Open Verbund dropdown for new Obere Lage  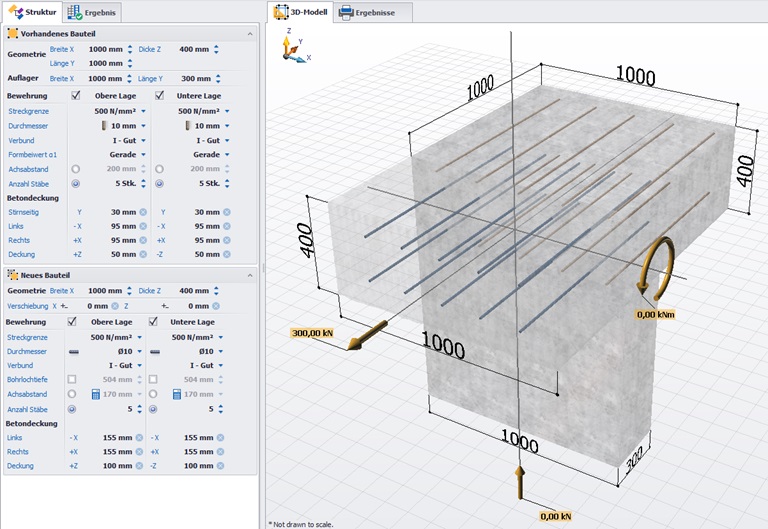(140, 365)
